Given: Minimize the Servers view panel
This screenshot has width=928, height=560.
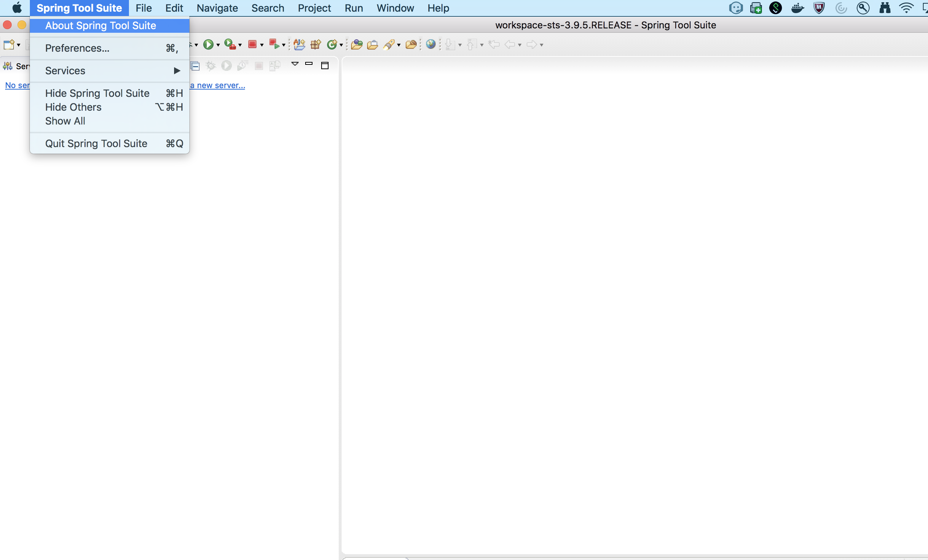Looking at the screenshot, I should [x=309, y=64].
